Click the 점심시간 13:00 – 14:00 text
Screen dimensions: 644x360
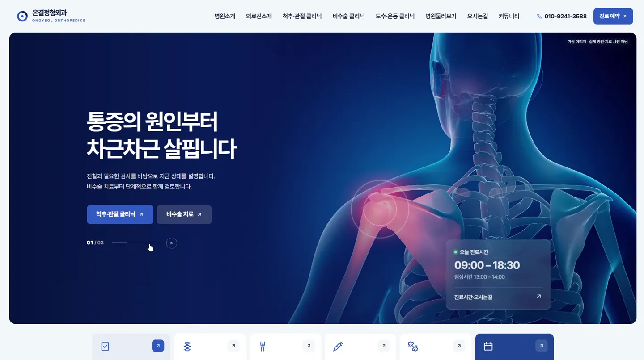click(x=479, y=277)
